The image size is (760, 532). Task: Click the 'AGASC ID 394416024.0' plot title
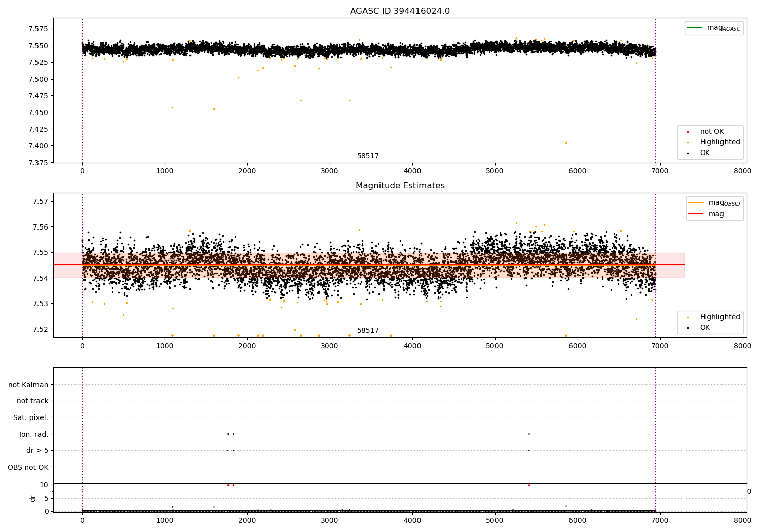tap(400, 11)
